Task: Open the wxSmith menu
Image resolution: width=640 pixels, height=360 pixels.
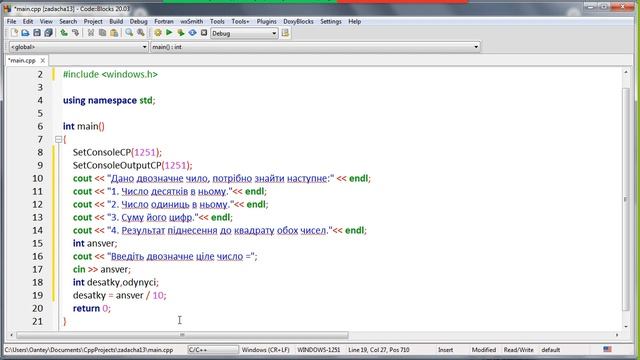Action: pyautogui.click(x=191, y=21)
